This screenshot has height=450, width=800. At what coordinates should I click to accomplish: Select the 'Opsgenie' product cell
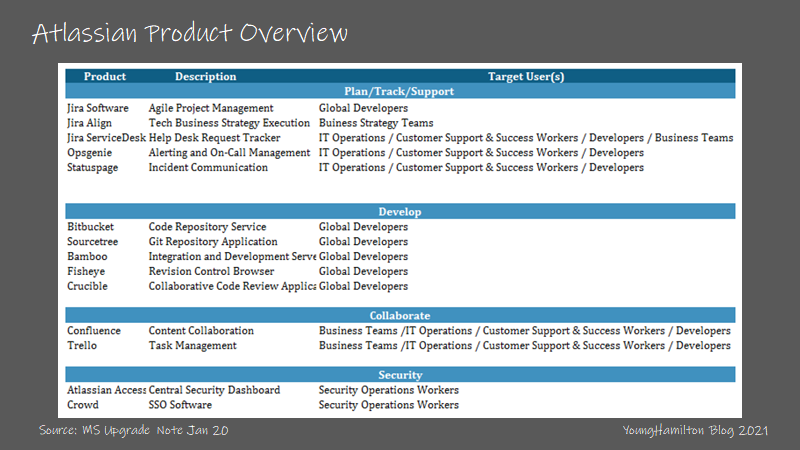pos(89,153)
